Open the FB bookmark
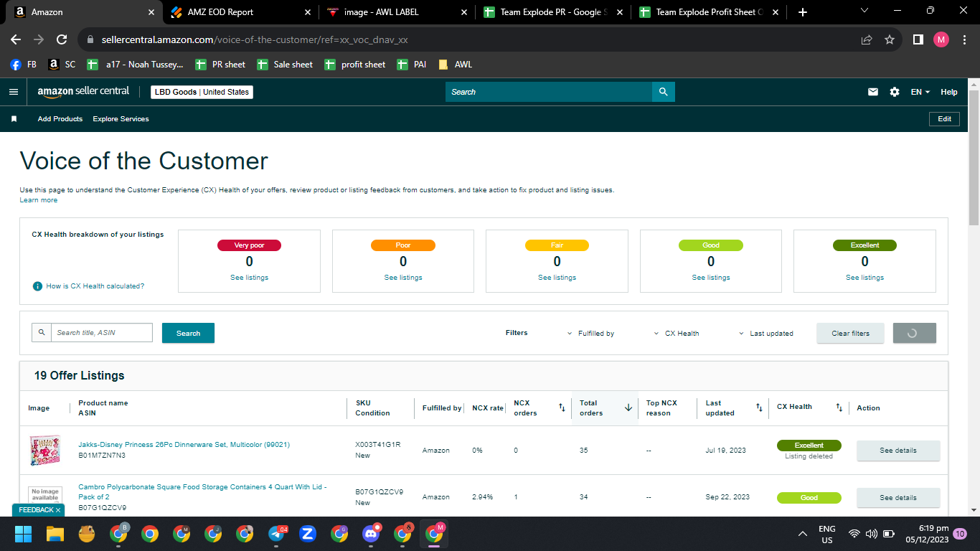This screenshot has height=551, width=980. click(x=24, y=65)
